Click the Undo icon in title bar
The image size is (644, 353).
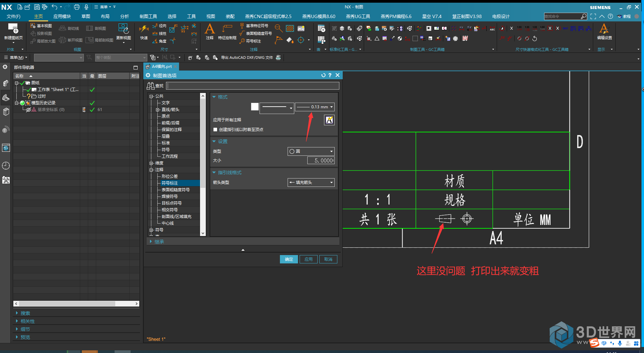[54, 7]
